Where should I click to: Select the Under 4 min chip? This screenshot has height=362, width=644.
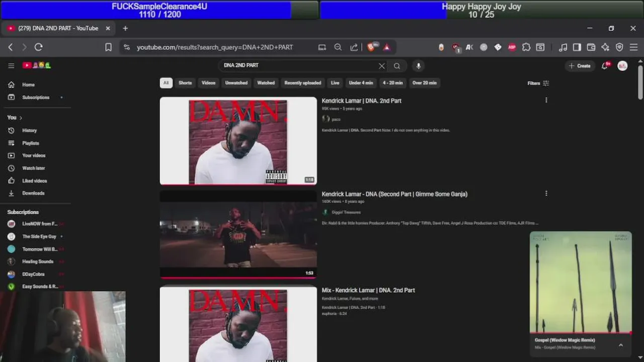(x=361, y=83)
